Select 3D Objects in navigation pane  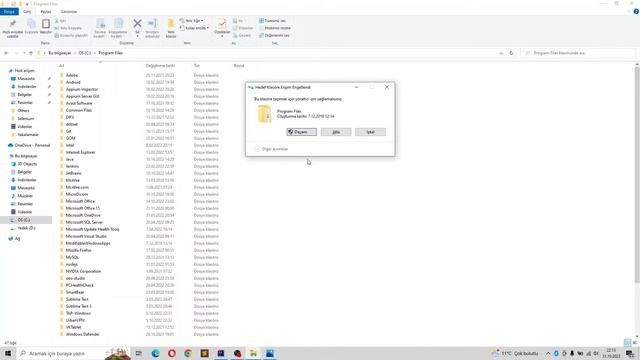[27, 164]
